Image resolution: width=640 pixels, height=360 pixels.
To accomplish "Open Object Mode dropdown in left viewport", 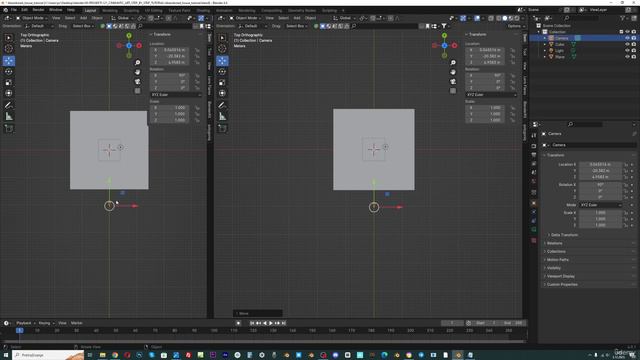I will pos(32,18).
